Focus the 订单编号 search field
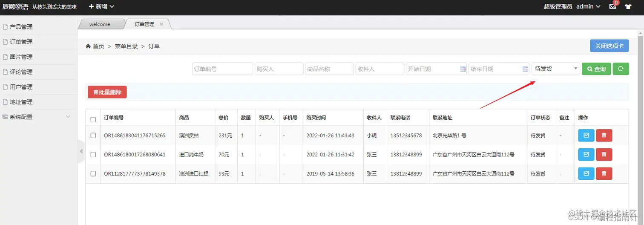Viewport: 644px width, 225px height. point(223,69)
